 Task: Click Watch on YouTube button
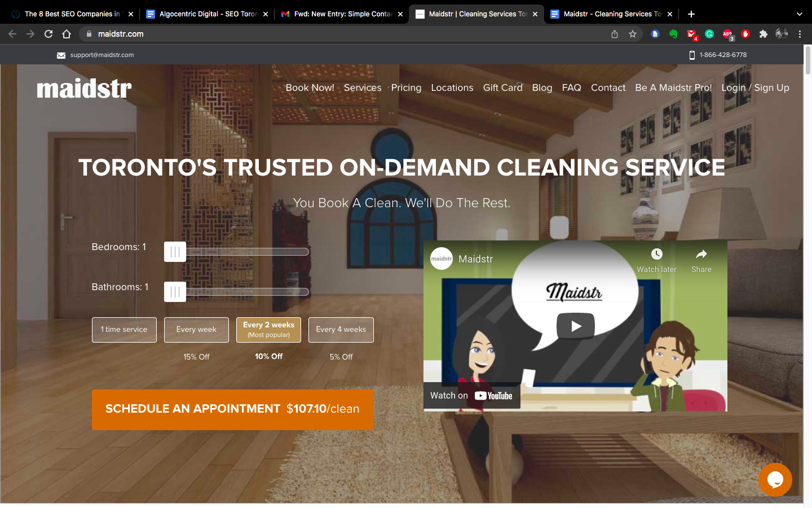pos(471,396)
